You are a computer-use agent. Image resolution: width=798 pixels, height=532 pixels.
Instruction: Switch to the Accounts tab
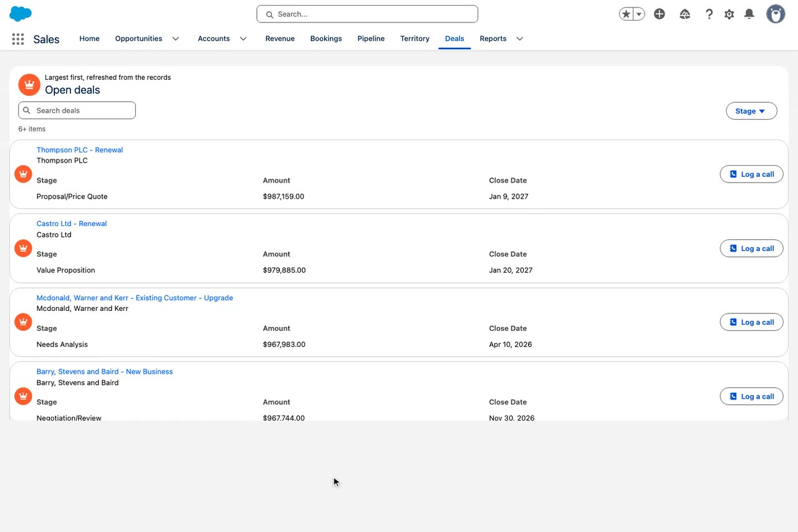click(x=214, y=39)
